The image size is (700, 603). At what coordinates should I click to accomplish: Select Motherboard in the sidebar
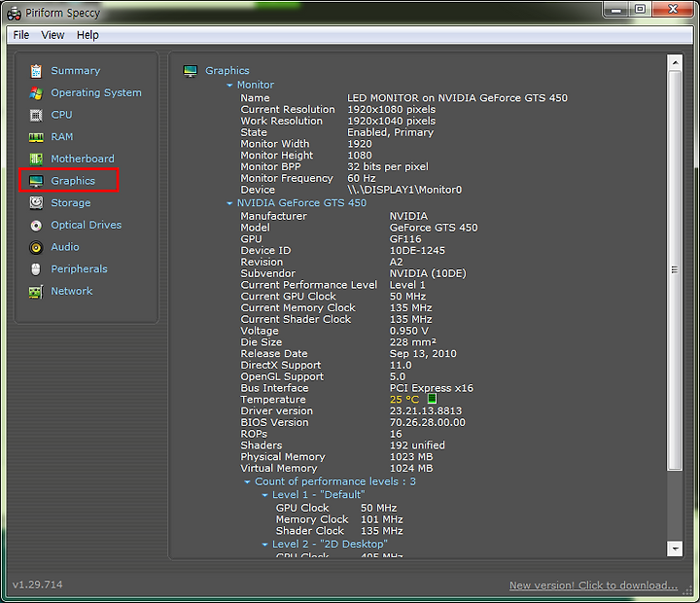83,159
